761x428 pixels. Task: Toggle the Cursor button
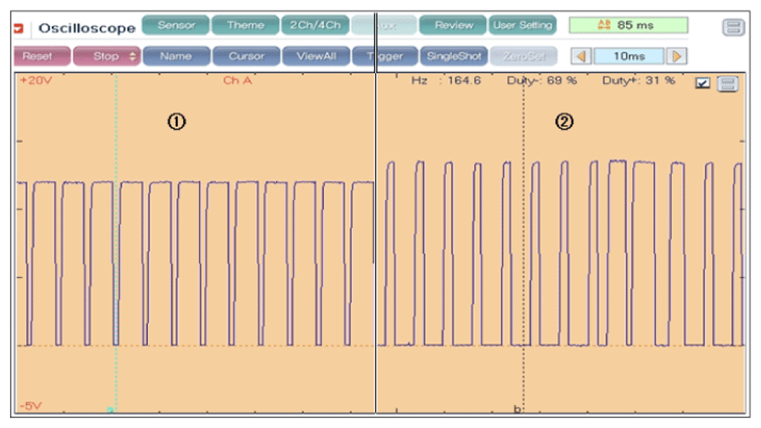tap(245, 56)
